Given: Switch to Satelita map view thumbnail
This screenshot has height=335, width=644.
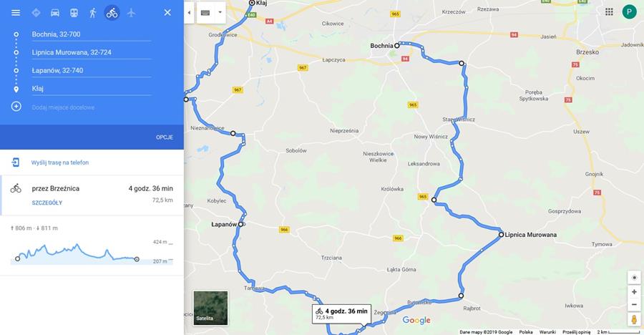Looking at the screenshot, I should [x=210, y=308].
